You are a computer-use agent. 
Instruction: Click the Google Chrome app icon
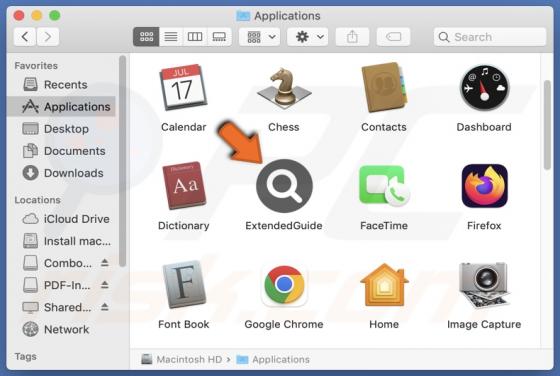point(284,285)
